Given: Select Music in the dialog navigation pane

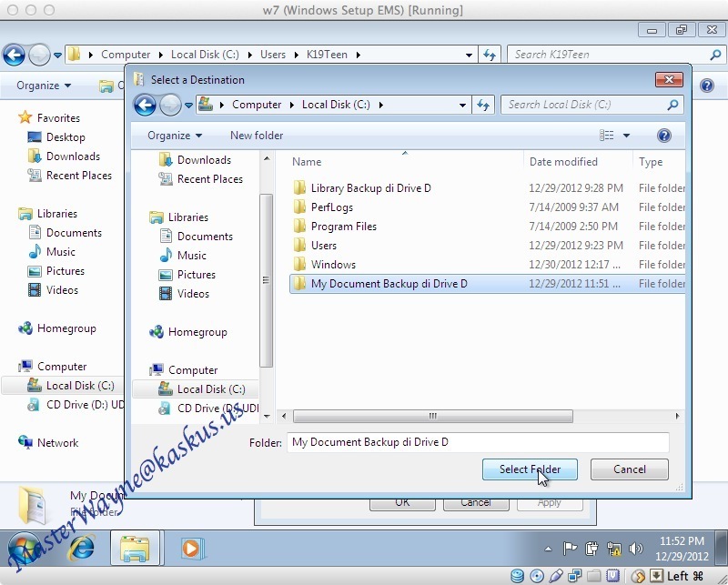Looking at the screenshot, I should (x=183, y=256).
